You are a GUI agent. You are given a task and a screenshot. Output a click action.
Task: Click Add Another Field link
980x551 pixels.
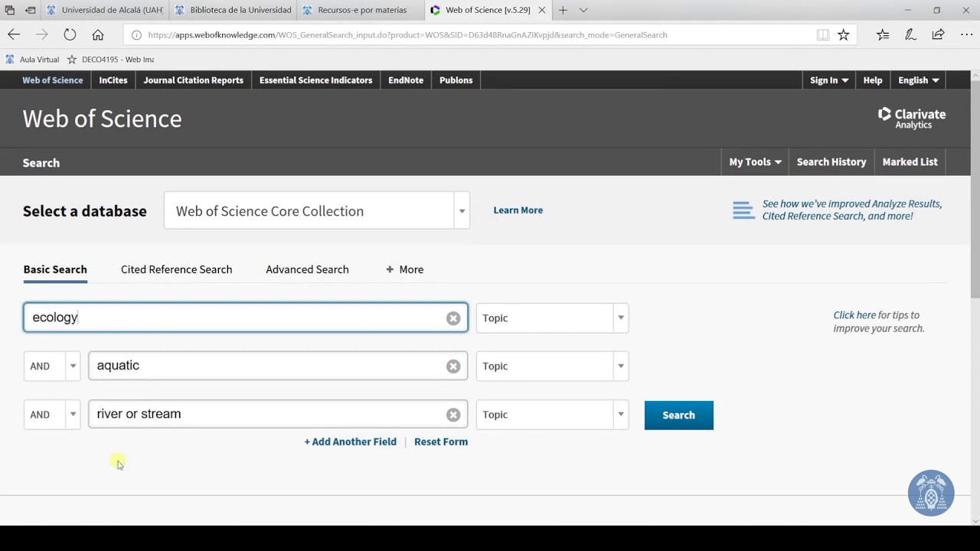pos(351,442)
